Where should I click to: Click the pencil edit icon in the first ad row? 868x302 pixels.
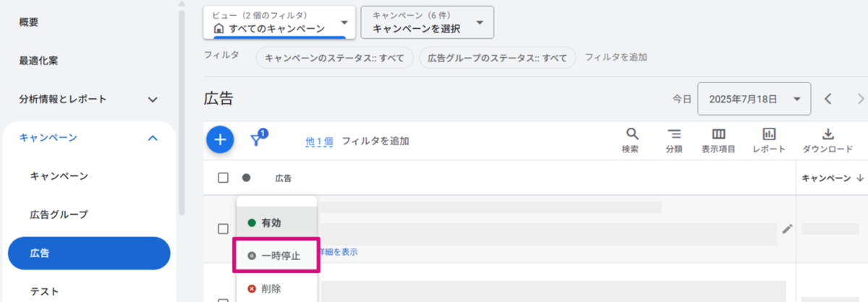[x=788, y=229]
